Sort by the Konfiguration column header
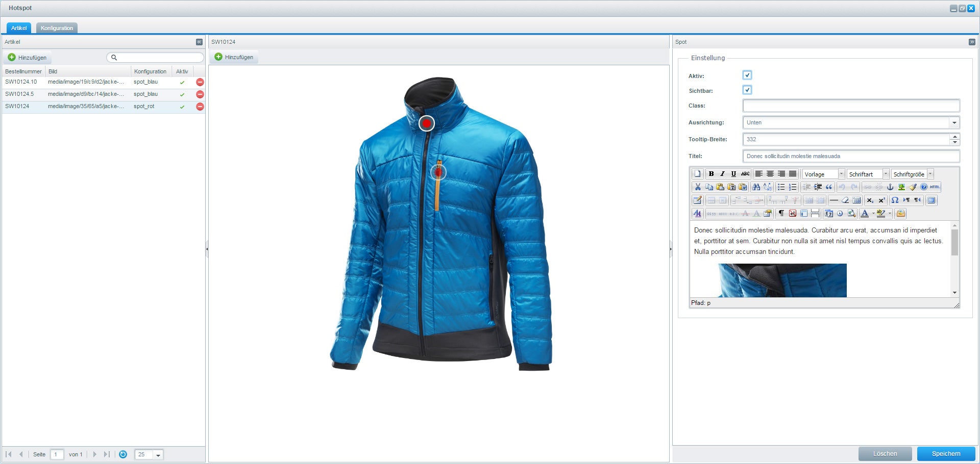The height and width of the screenshot is (464, 980). [151, 71]
